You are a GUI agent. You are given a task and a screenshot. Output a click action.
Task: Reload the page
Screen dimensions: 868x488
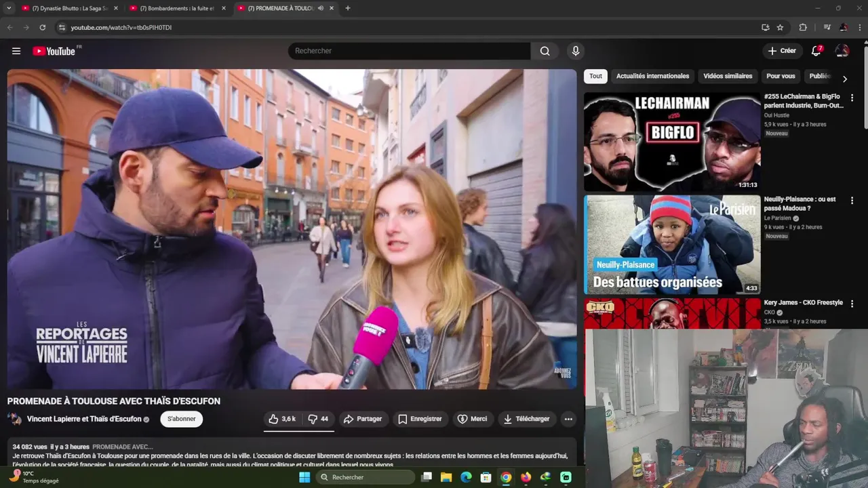click(42, 27)
